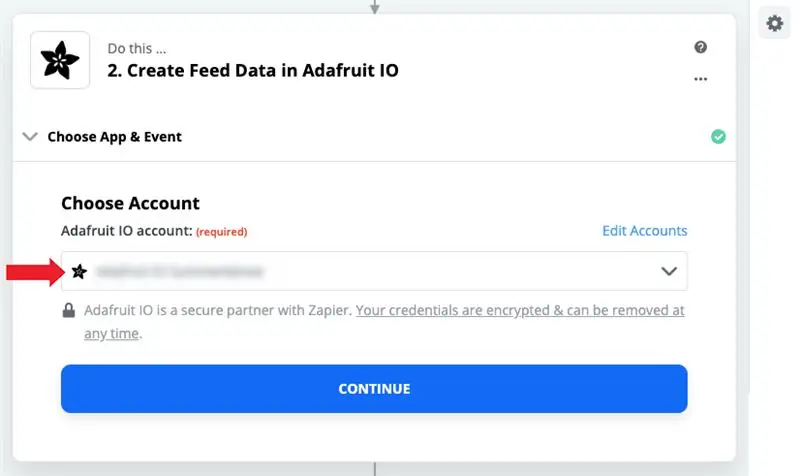This screenshot has height=476, width=800.
Task: Follow the credentials are encrypted link
Action: click(520, 310)
